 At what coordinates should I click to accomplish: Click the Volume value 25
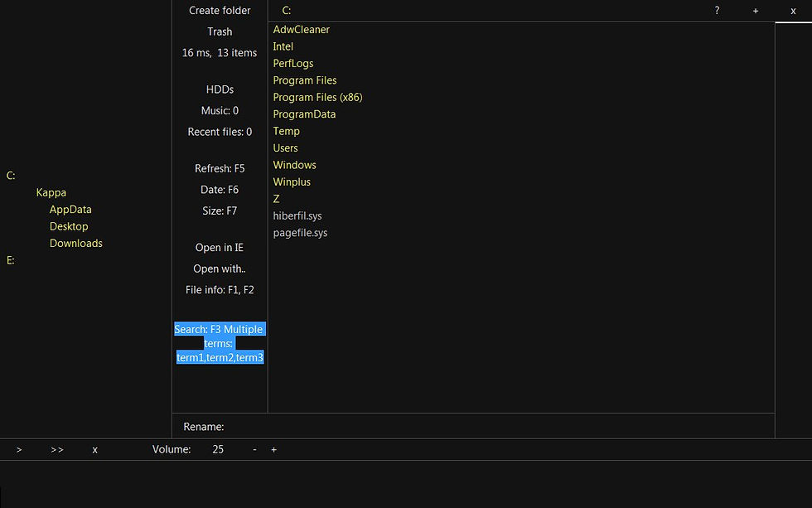218,449
